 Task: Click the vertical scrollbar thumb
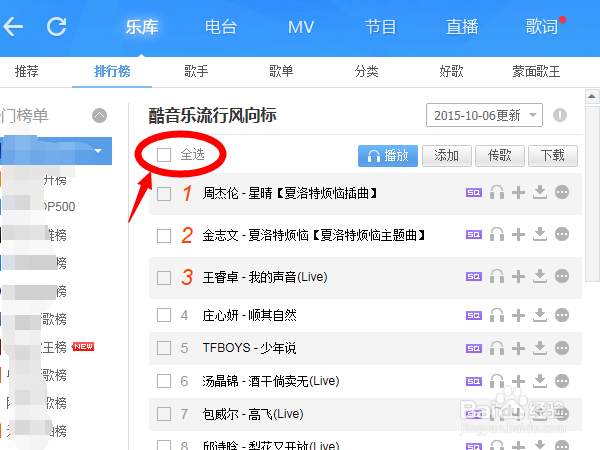592,194
